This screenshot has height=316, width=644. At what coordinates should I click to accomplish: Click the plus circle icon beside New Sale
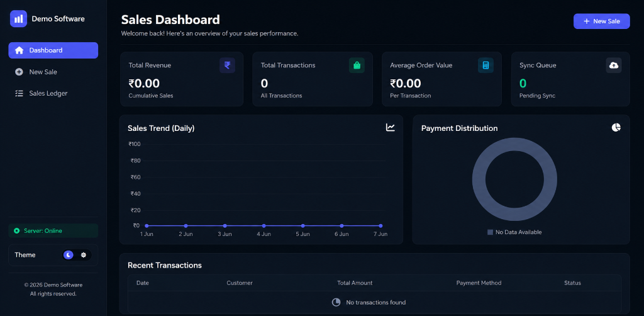click(x=19, y=72)
